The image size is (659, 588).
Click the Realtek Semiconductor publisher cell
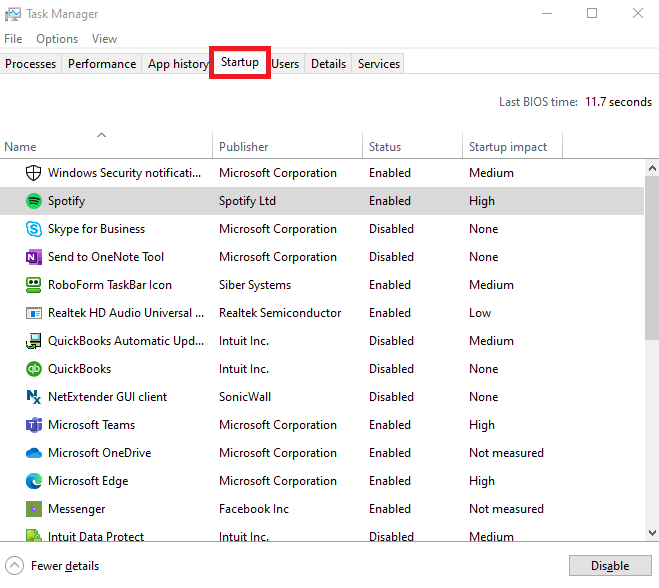280,313
